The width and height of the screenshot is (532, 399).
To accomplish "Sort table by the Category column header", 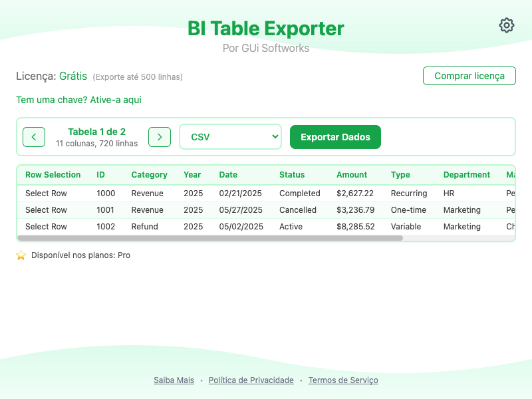I will click(149, 175).
